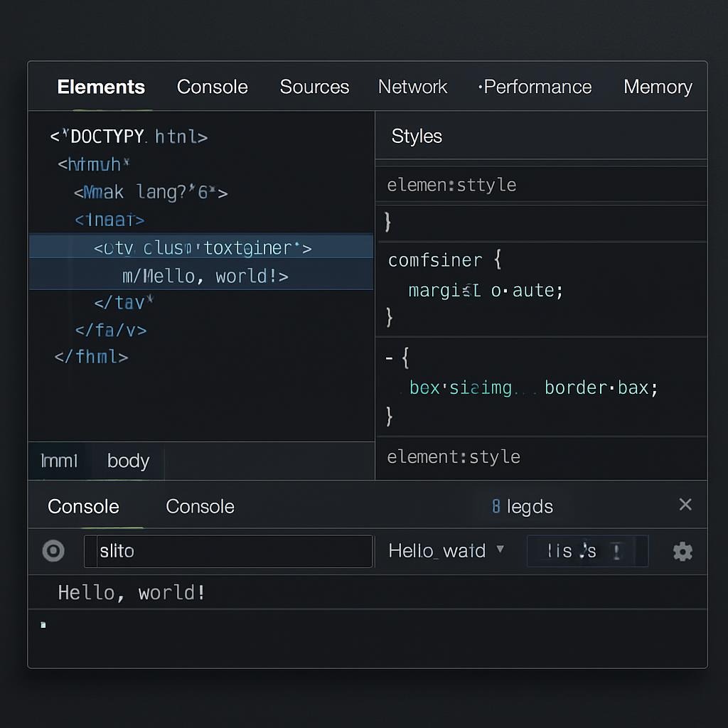The width and height of the screenshot is (728, 728).
Task: Select the Mello, world! text node
Action: 205,277
